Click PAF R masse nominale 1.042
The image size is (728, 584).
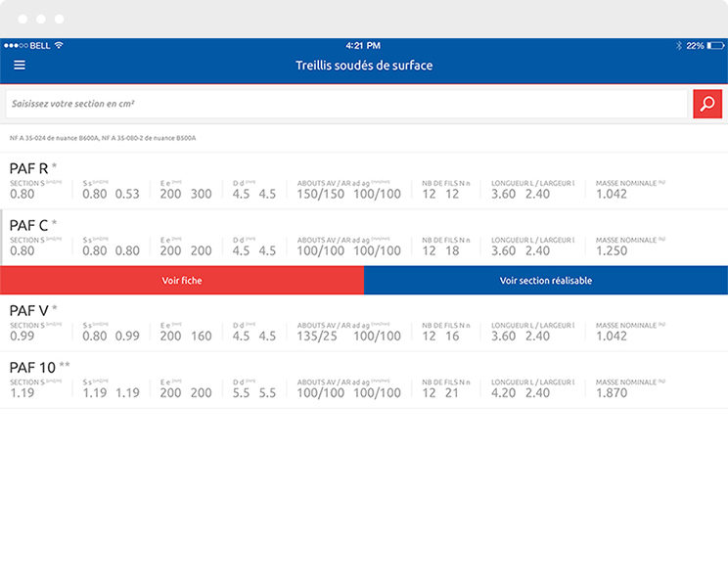(612, 194)
